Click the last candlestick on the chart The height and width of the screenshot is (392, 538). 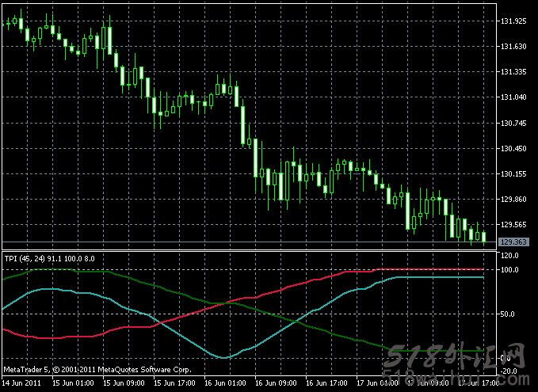coord(483,237)
